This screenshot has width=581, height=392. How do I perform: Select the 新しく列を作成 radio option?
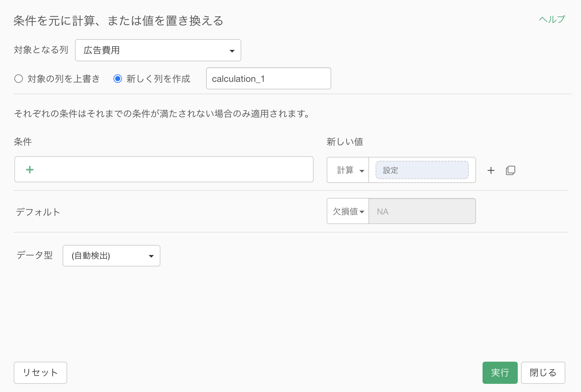click(118, 79)
